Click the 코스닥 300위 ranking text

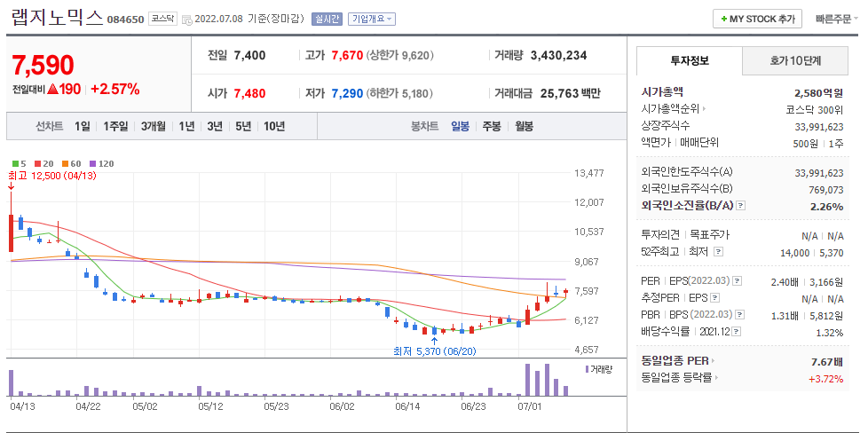[815, 110]
